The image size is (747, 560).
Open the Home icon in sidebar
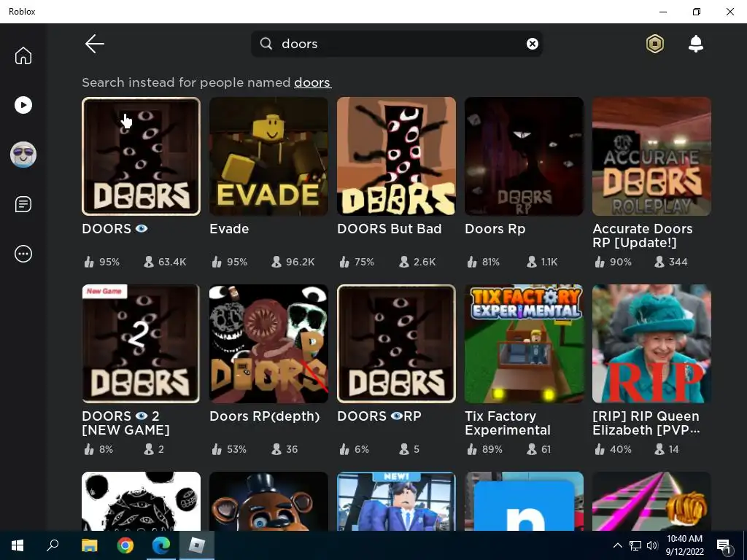click(x=23, y=55)
